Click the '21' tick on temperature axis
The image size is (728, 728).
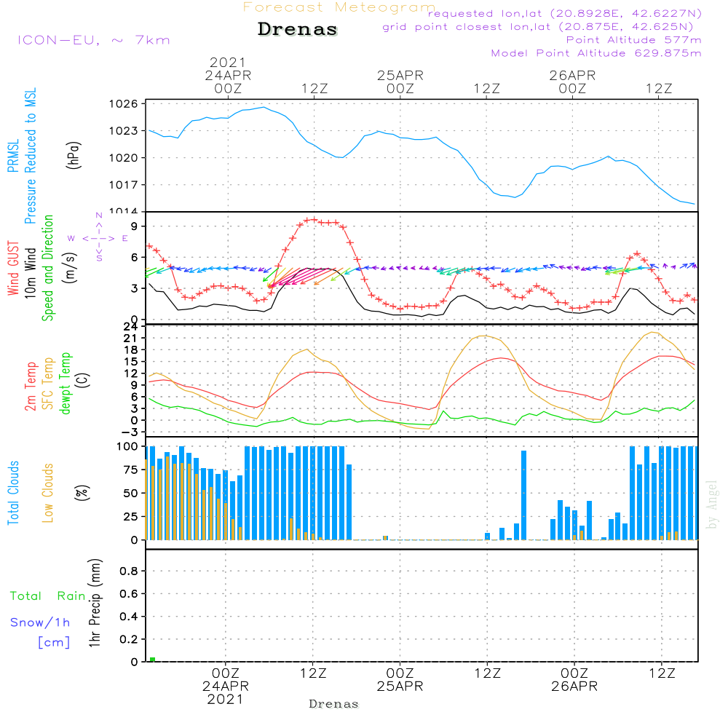click(131, 339)
